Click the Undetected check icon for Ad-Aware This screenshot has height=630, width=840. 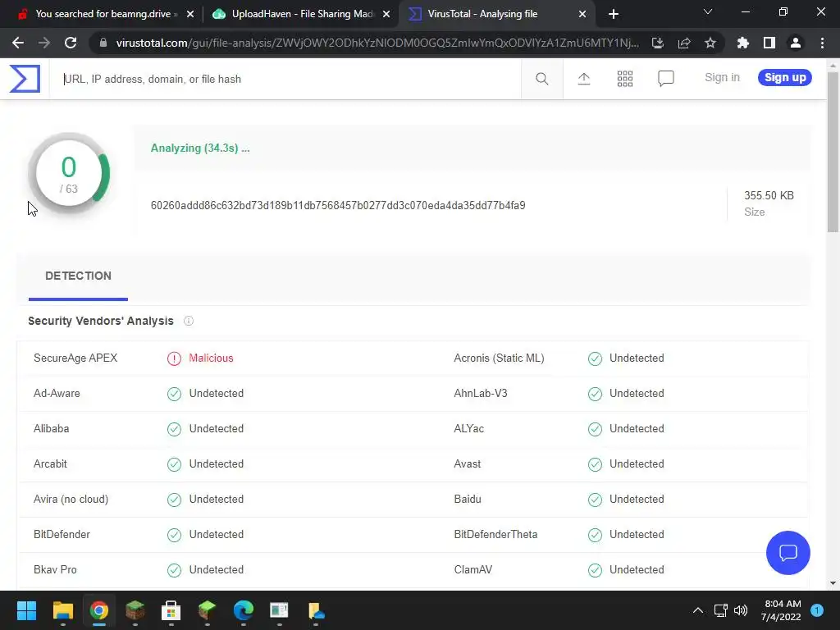click(174, 394)
